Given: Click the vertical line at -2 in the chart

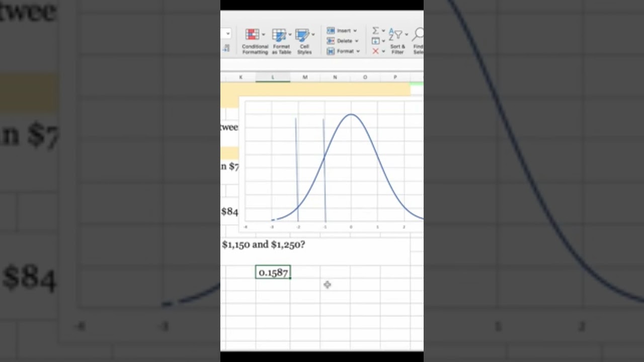Looking at the screenshot, I should [297, 170].
